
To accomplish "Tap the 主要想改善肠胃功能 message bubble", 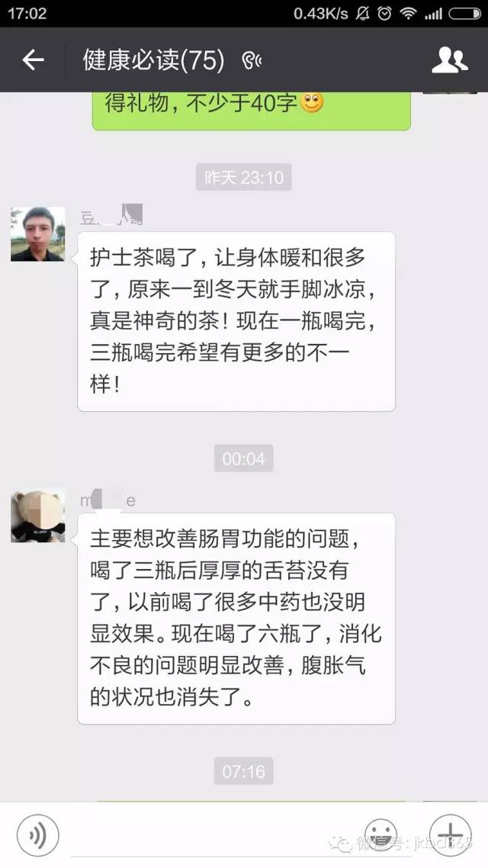I will pos(236,619).
